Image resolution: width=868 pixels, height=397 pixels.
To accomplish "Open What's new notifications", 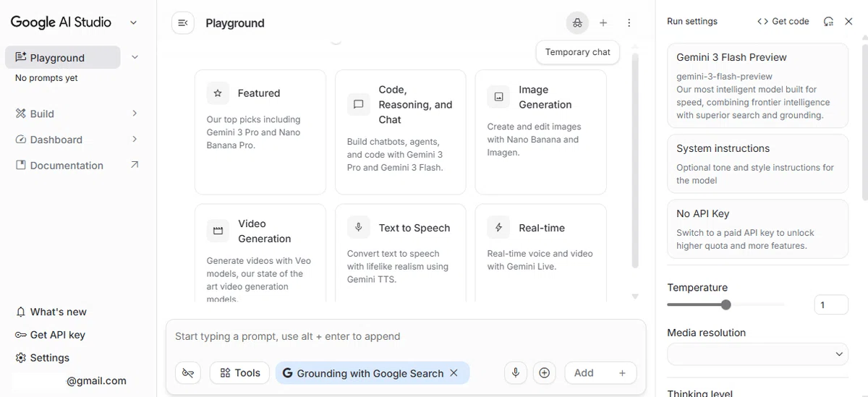I will click(51, 312).
